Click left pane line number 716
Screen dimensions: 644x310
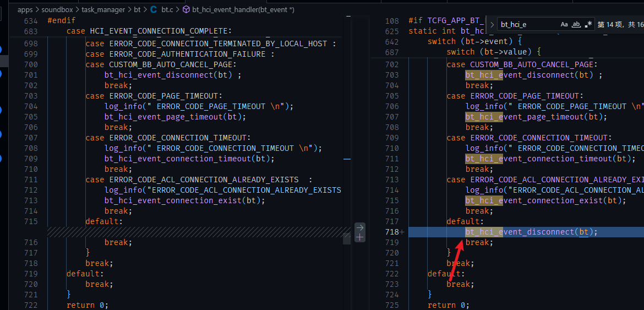tap(30, 242)
